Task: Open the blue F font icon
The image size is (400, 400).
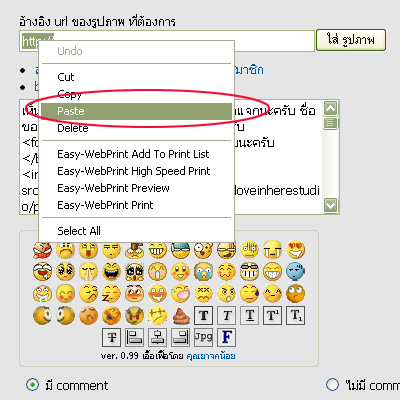Action: pyautogui.click(x=227, y=338)
